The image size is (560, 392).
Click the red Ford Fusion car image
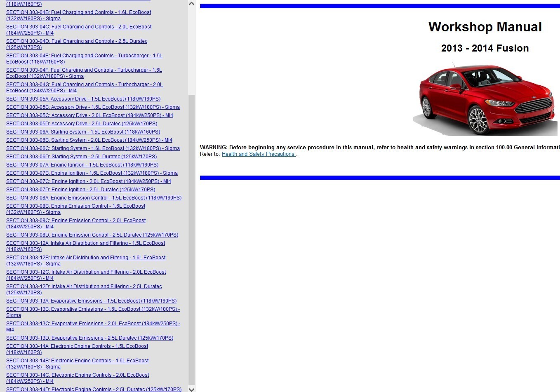(x=486, y=99)
